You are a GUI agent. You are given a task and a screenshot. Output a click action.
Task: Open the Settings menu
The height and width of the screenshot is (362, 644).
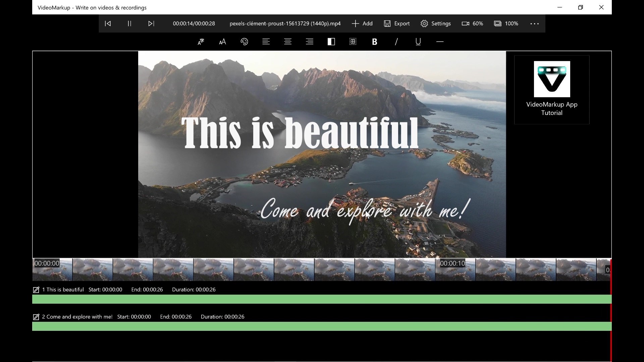(436, 23)
